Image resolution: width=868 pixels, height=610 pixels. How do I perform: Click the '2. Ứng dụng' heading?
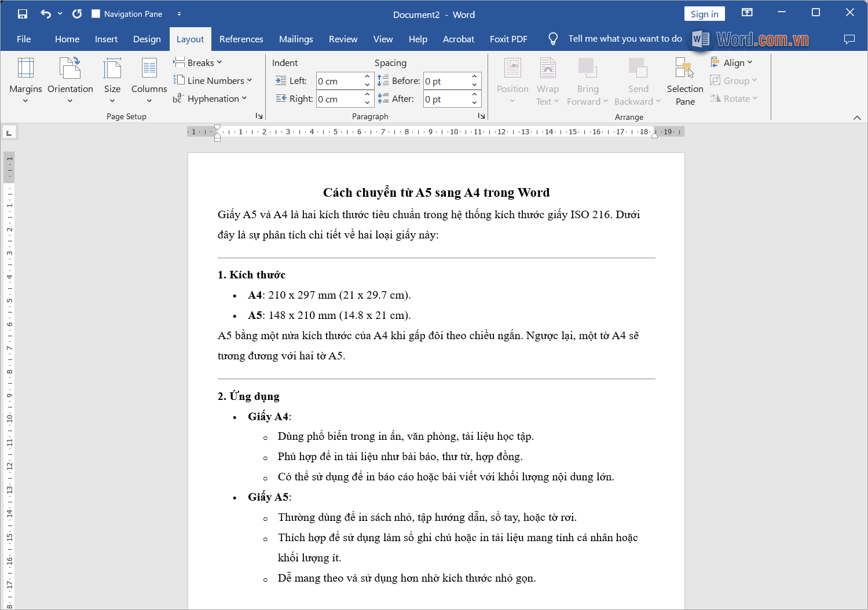pyautogui.click(x=248, y=396)
